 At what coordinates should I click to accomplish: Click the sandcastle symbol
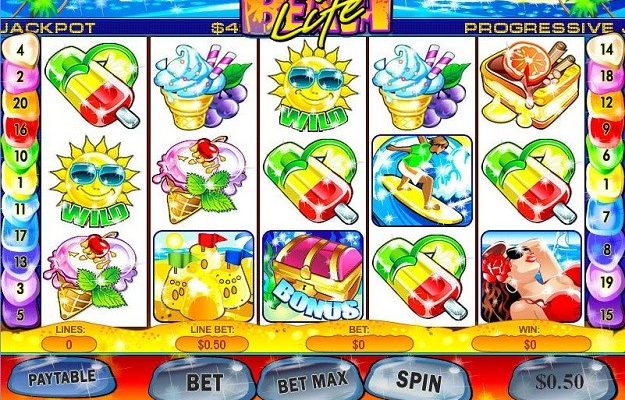[204, 276]
